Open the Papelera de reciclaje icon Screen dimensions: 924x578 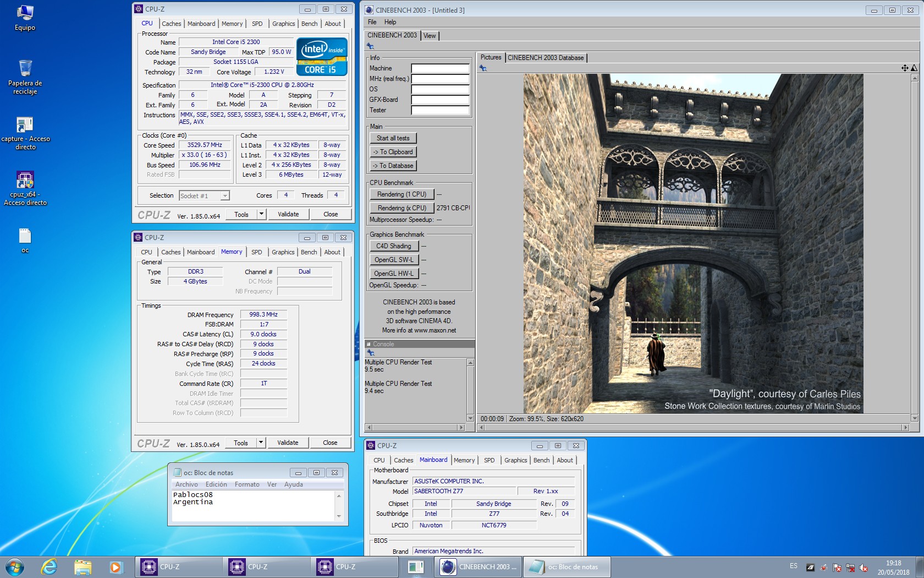pyautogui.click(x=25, y=77)
